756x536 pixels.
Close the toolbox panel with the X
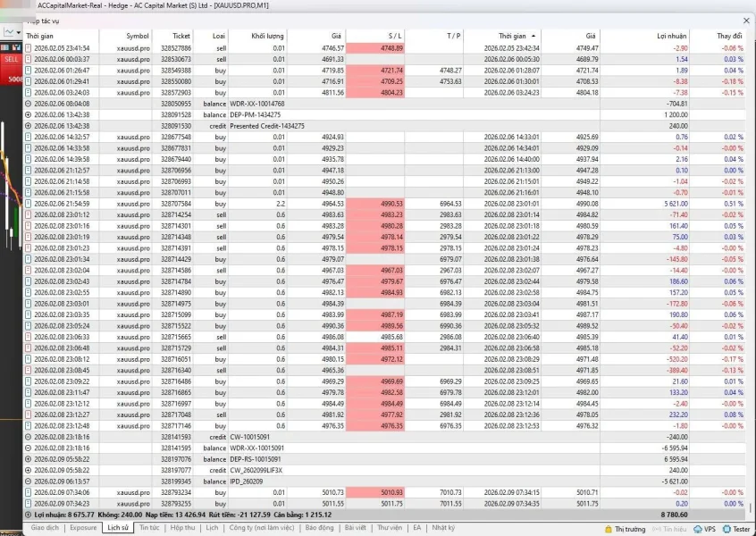pos(746,21)
